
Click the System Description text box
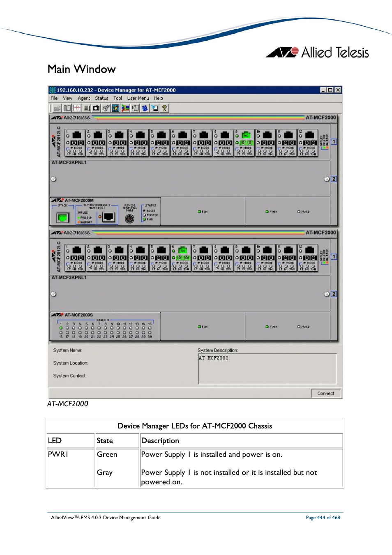[x=267, y=369]
